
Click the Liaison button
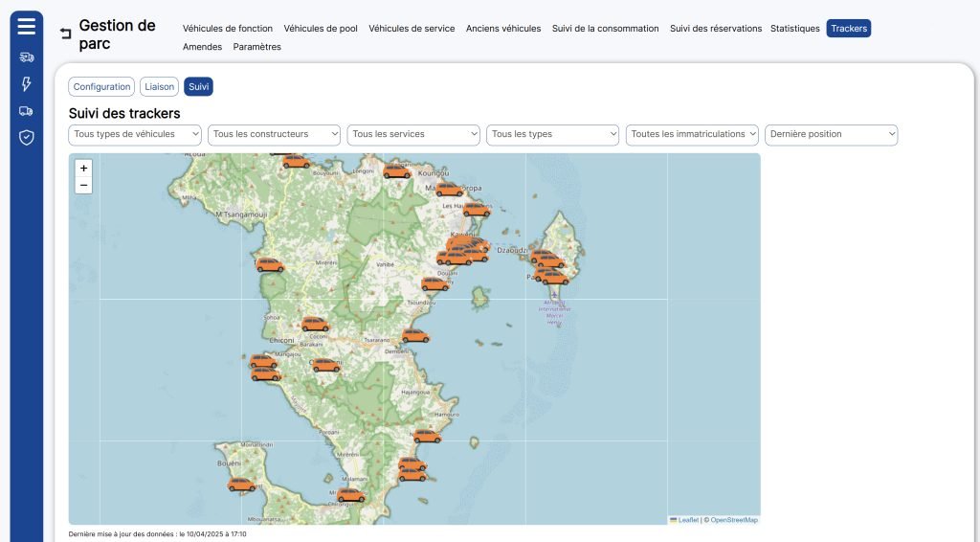(x=160, y=87)
